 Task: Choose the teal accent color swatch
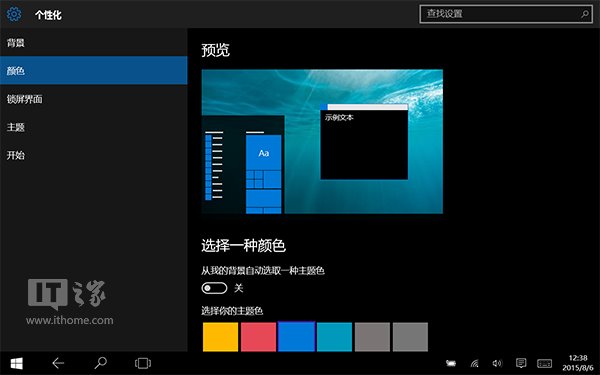[334, 337]
